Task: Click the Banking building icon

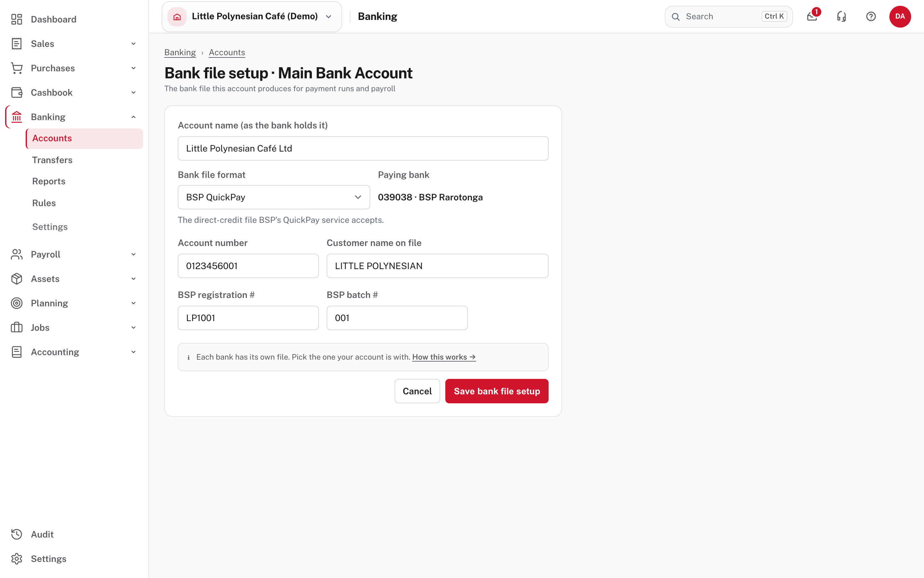Action: [16, 117]
